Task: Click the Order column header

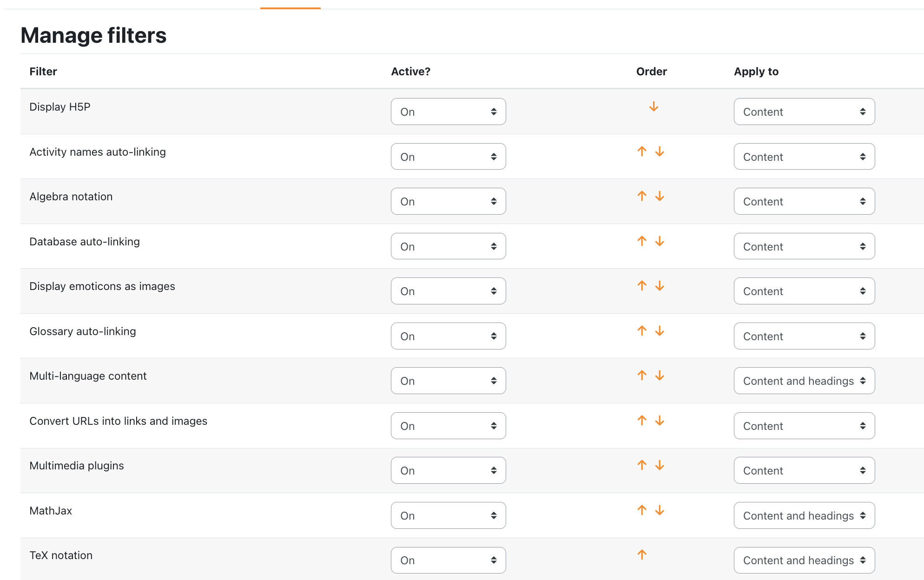Action: tap(652, 72)
